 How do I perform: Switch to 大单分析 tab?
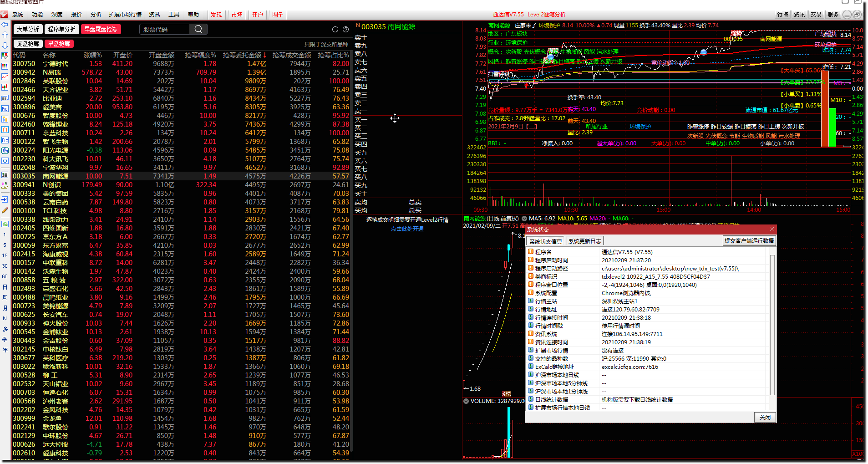point(28,29)
